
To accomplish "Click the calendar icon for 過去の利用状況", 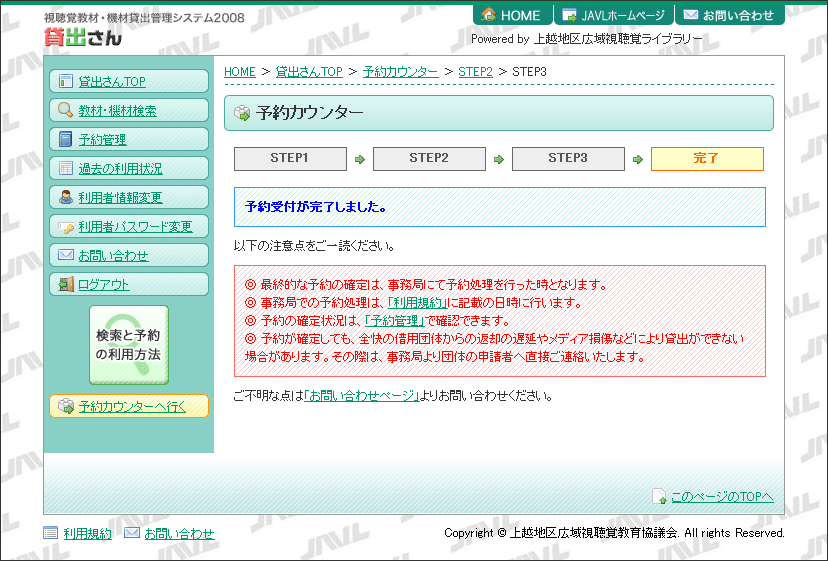I will tap(65, 169).
